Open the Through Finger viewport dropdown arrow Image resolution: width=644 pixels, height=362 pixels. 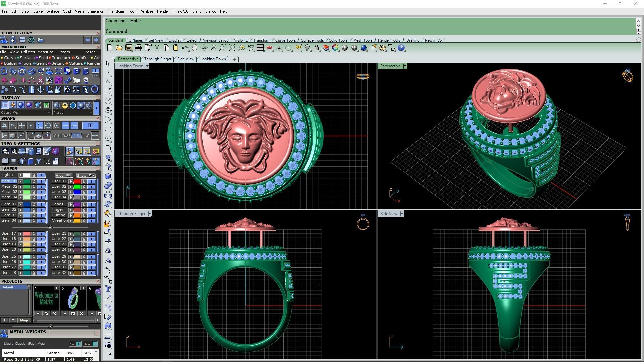(x=150, y=214)
